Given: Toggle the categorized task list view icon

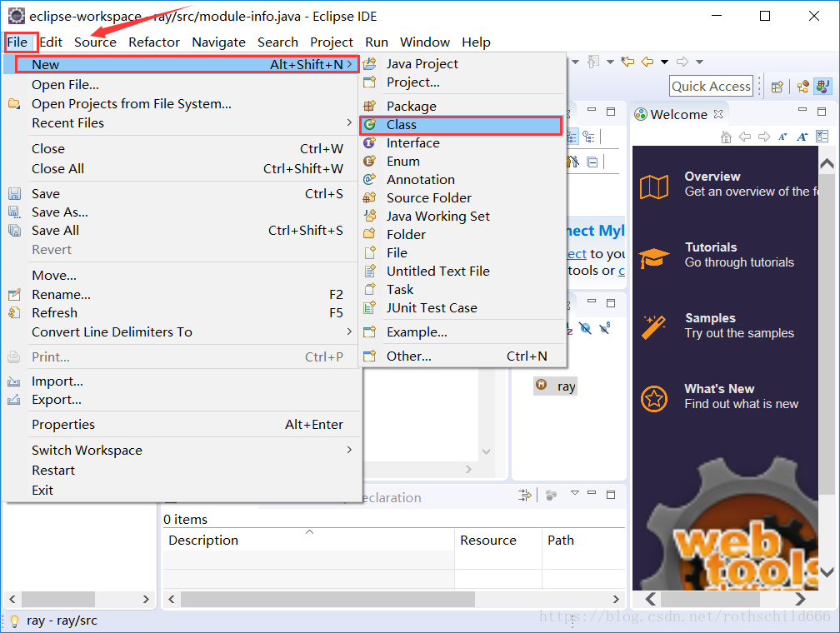Looking at the screenshot, I should click(x=572, y=137).
